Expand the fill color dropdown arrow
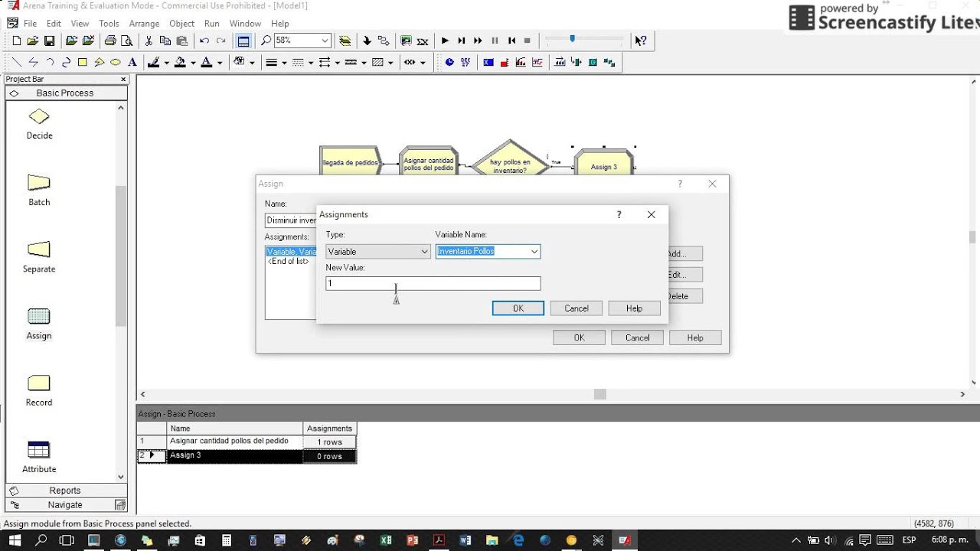This screenshot has width=980, height=551. click(x=193, y=63)
